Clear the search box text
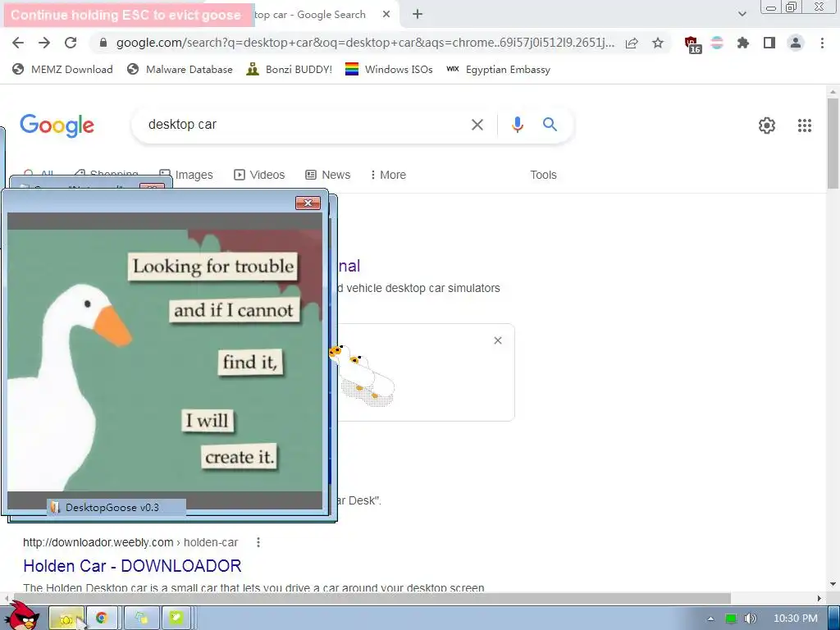Viewport: 840px width, 630px height. click(x=477, y=125)
